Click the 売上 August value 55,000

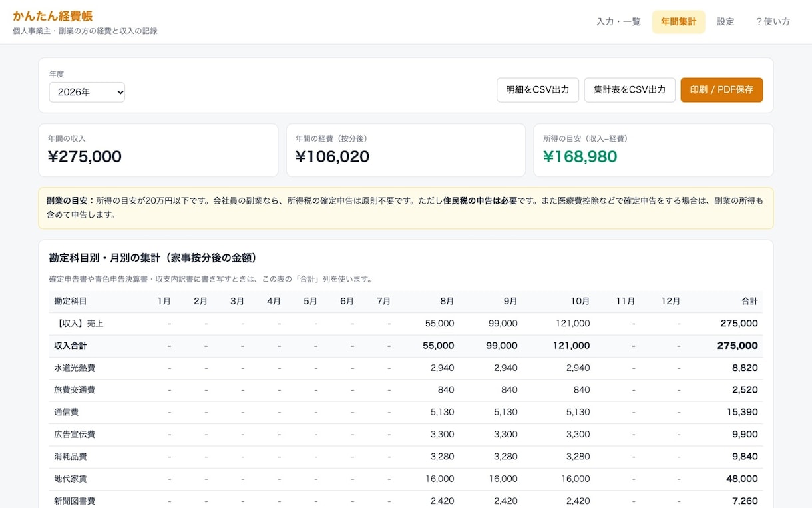click(439, 324)
